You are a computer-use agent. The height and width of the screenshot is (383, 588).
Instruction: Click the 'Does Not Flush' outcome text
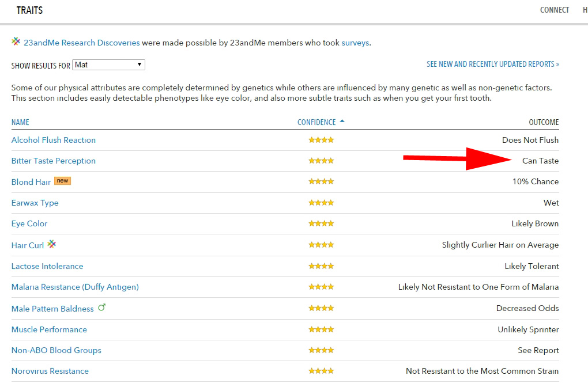[530, 140]
